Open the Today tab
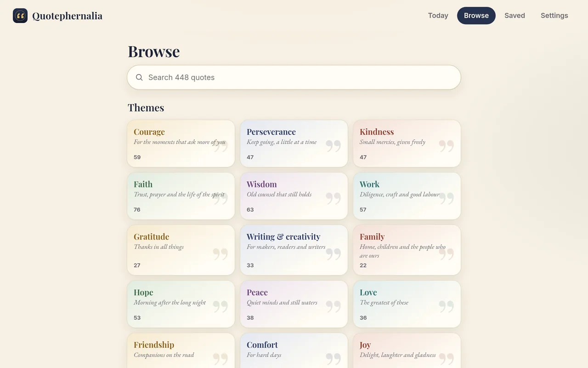The width and height of the screenshot is (588, 368). pos(438,16)
